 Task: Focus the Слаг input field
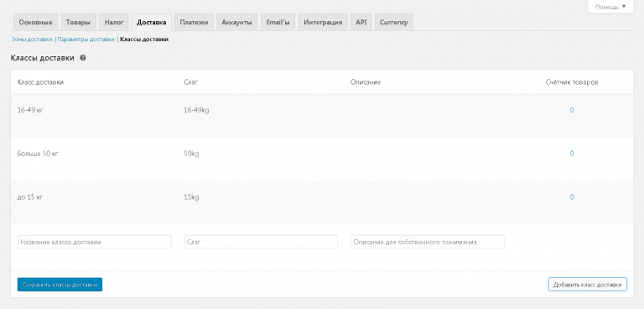tap(261, 242)
